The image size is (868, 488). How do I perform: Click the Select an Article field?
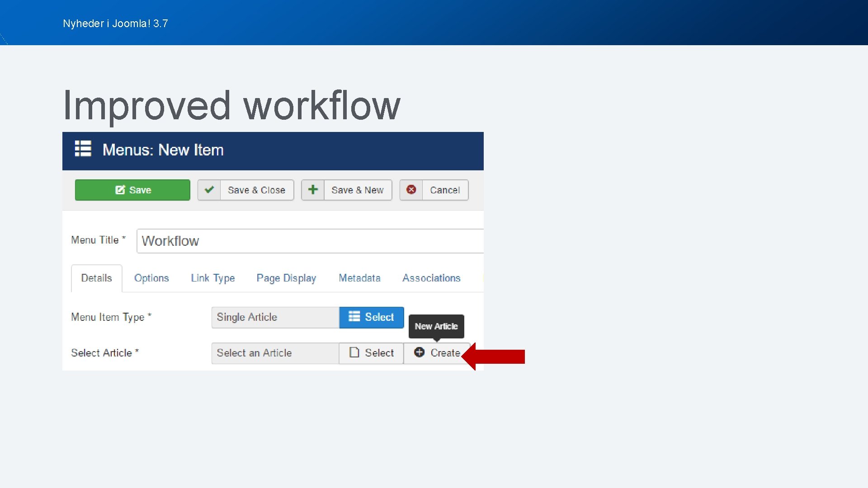pyautogui.click(x=275, y=353)
